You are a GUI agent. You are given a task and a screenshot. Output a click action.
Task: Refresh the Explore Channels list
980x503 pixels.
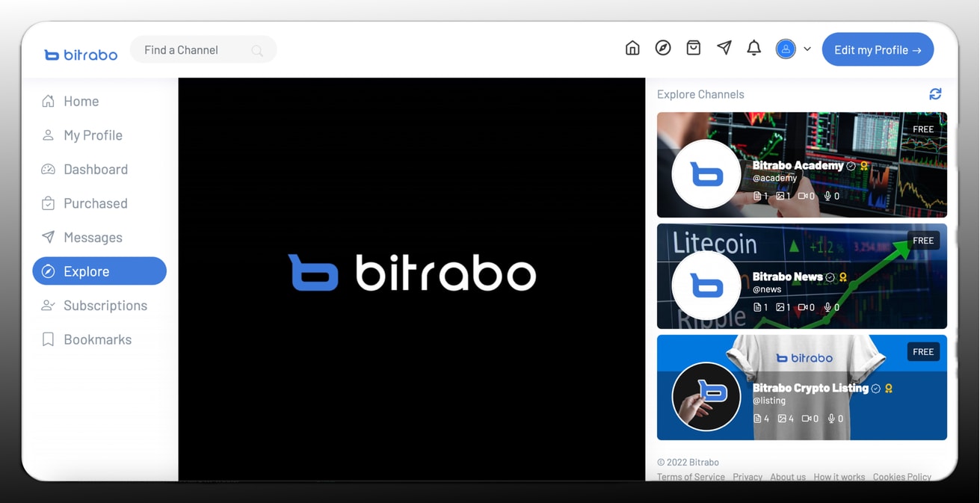[x=935, y=94]
